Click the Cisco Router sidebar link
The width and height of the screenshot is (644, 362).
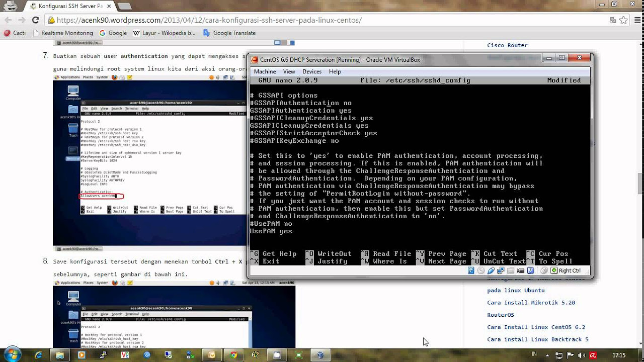coord(507,45)
